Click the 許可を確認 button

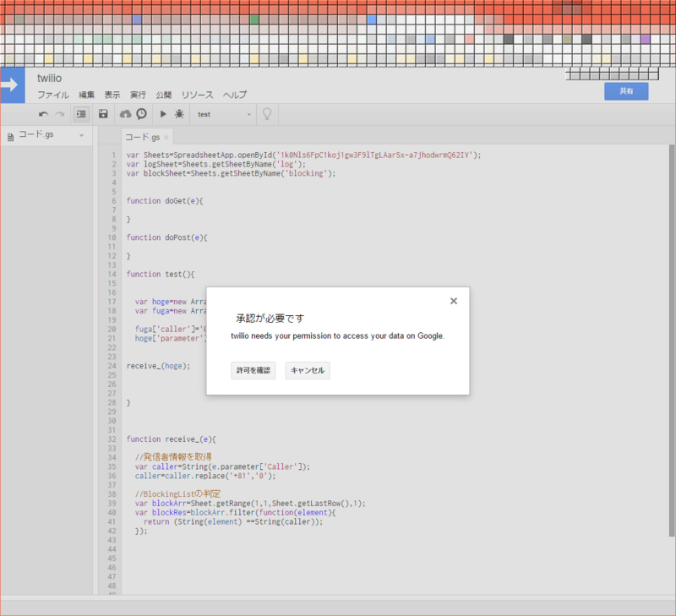pyautogui.click(x=253, y=370)
